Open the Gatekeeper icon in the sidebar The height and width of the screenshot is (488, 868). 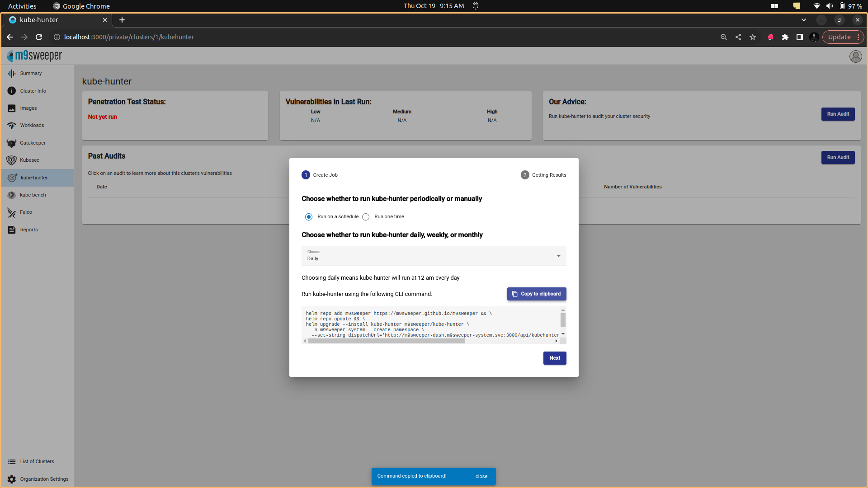pyautogui.click(x=12, y=143)
